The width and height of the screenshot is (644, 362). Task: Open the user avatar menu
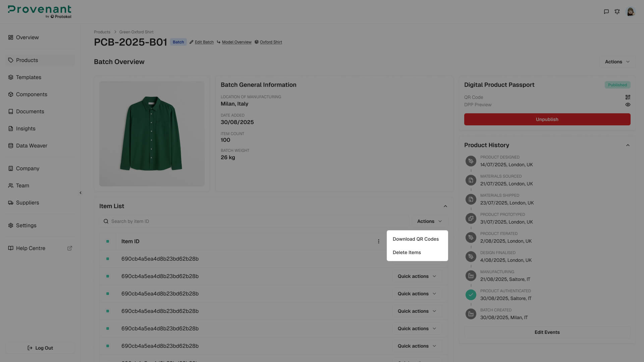[x=631, y=12]
